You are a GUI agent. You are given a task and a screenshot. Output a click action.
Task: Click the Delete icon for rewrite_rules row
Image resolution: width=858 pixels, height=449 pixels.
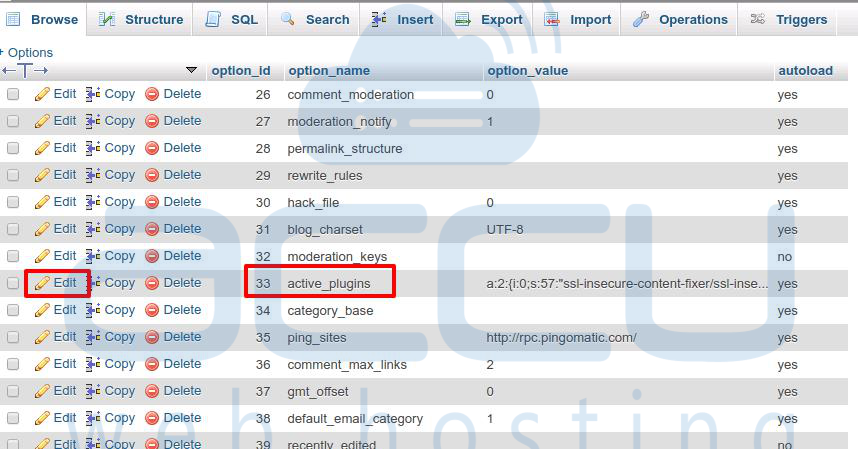point(152,175)
